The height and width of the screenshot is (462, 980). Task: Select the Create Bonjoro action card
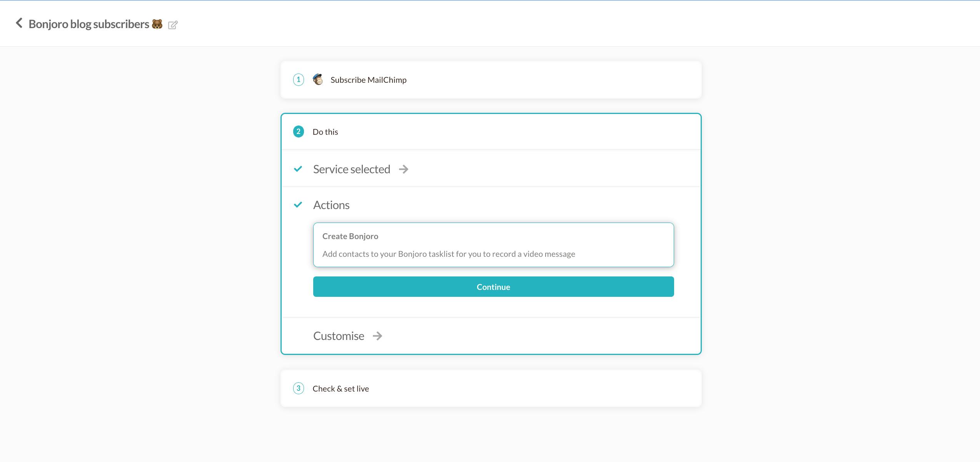tap(493, 245)
